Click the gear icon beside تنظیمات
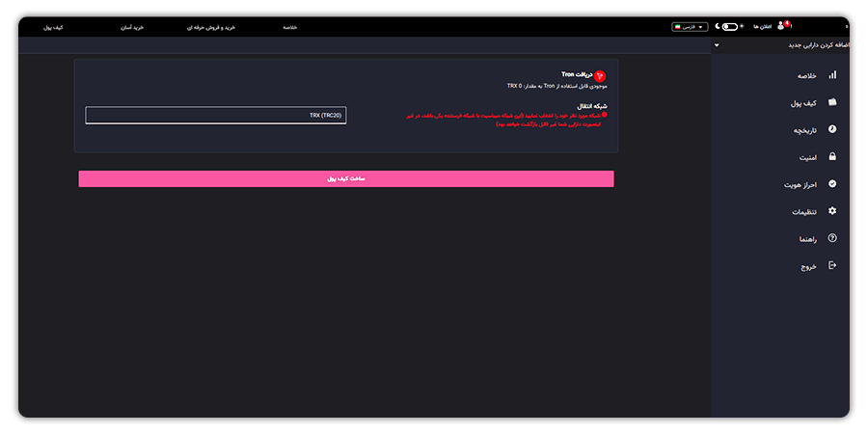The image size is (868, 434). tap(832, 211)
